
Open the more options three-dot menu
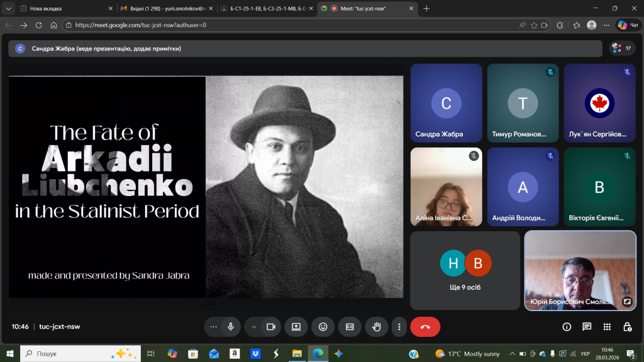coord(399,327)
